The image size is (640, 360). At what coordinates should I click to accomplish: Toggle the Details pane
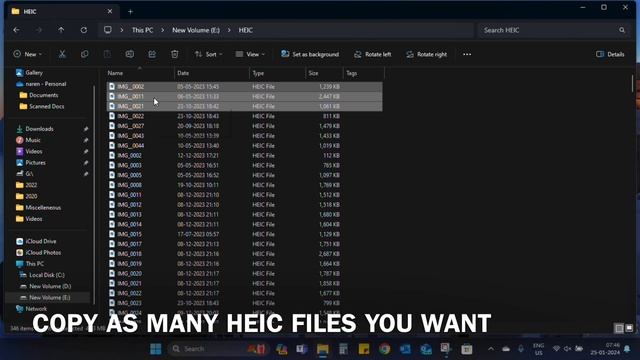(610, 54)
